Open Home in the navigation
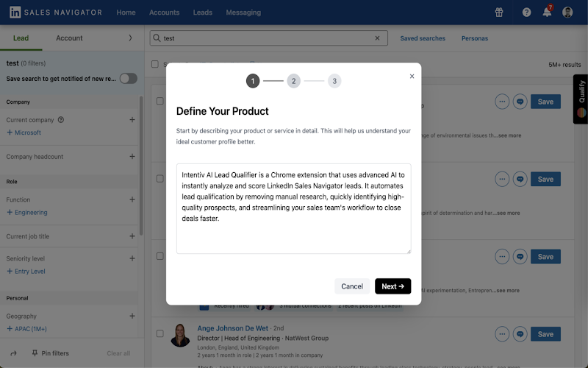Image resolution: width=588 pixels, height=368 pixels. pos(126,13)
